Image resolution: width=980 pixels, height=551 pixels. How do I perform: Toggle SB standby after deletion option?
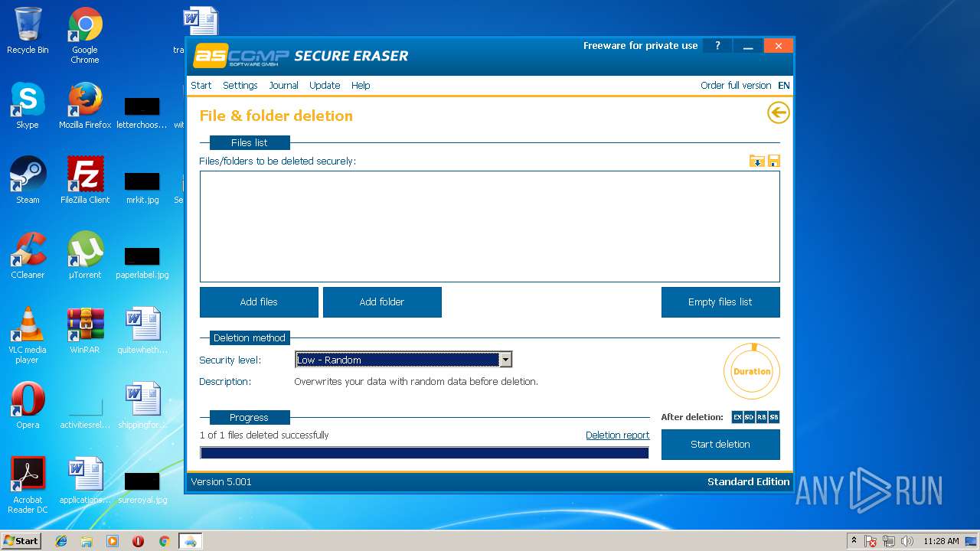[774, 417]
